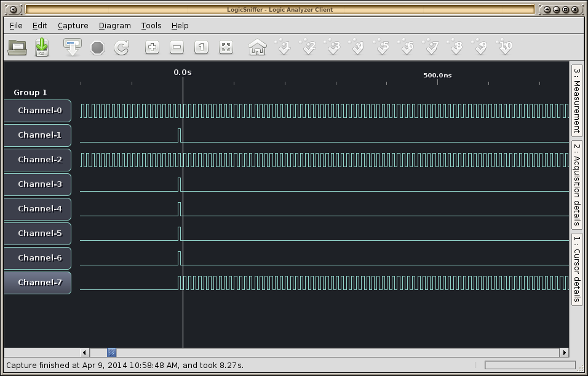This screenshot has height=376, width=588.
Task: Click the Channel-7 waveform rising edge
Action: click(x=178, y=283)
